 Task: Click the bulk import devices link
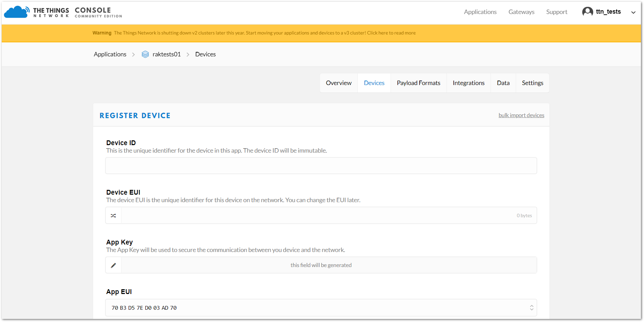coord(521,115)
